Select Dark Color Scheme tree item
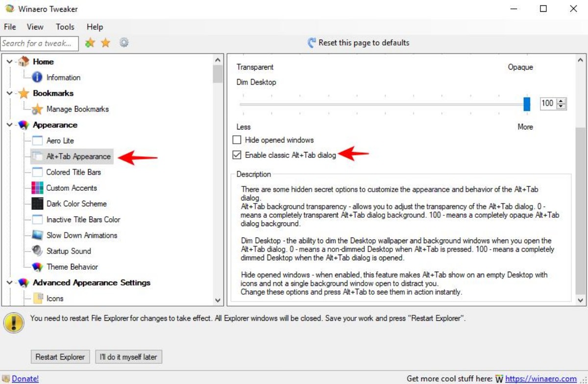 coord(76,204)
